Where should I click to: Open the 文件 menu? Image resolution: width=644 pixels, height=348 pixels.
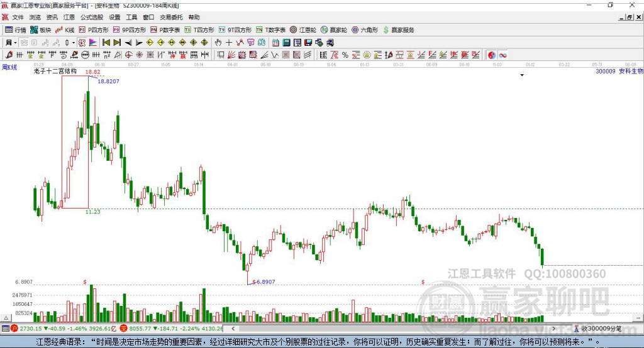(x=18, y=17)
